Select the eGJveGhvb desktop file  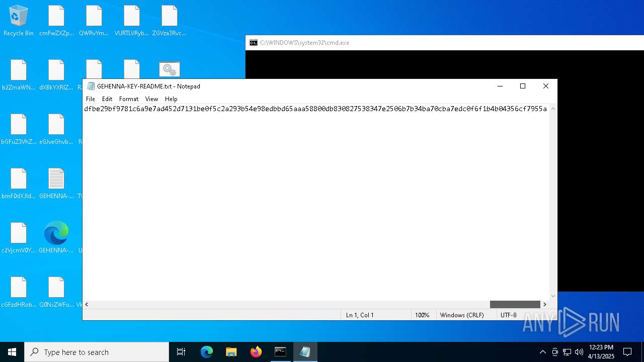56,129
